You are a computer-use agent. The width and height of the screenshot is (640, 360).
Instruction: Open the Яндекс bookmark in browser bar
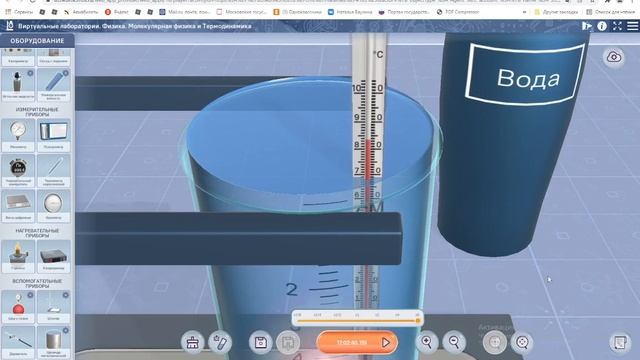[x=117, y=12]
